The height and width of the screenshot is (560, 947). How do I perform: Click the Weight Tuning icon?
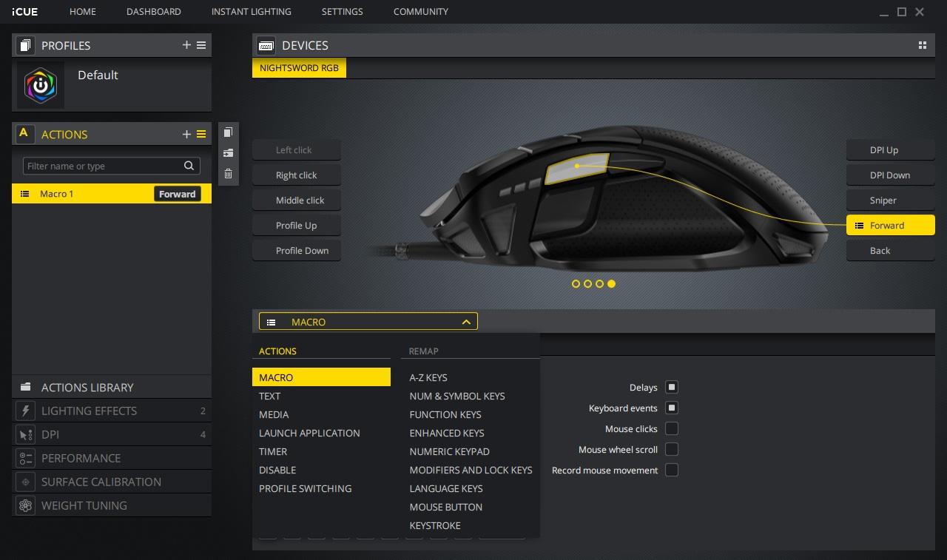point(26,505)
